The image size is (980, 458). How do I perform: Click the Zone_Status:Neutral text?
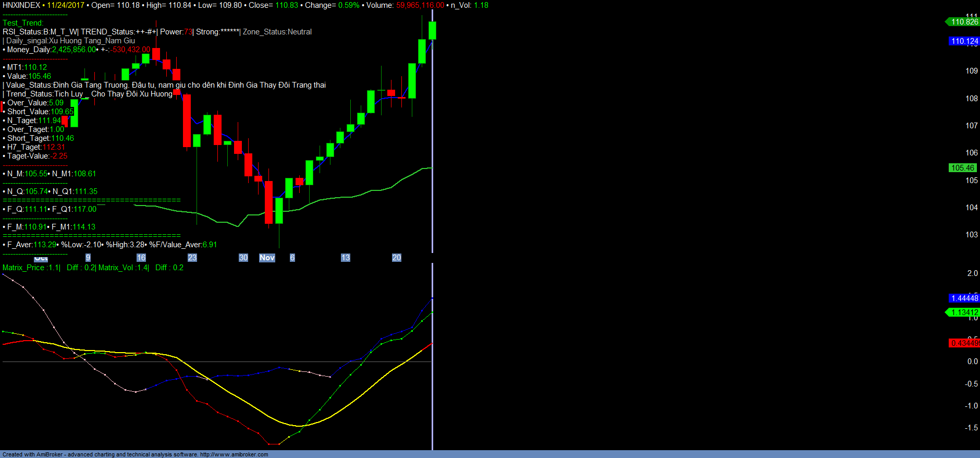(277, 32)
